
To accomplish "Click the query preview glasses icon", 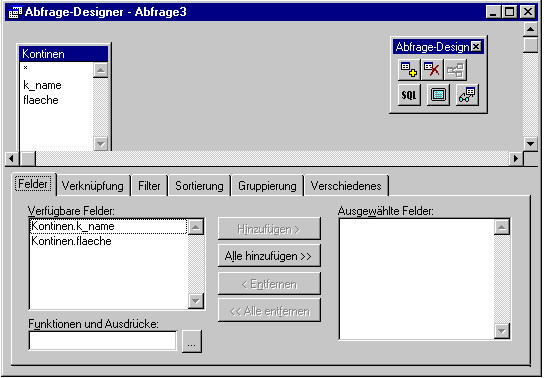I will coord(467,95).
